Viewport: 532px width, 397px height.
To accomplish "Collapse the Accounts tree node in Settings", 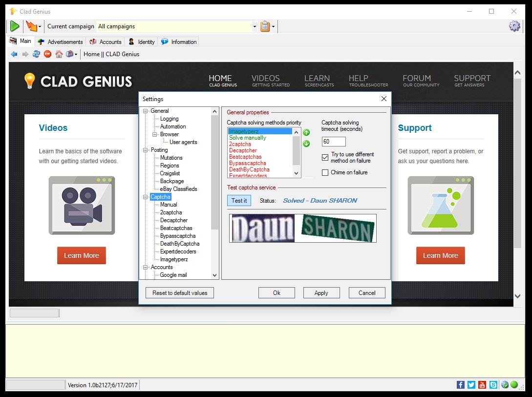I will (146, 267).
